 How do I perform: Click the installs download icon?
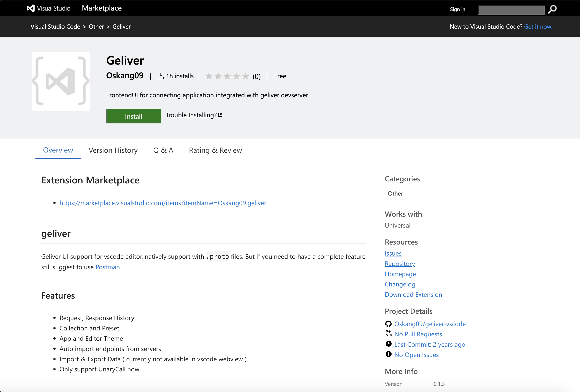(161, 76)
